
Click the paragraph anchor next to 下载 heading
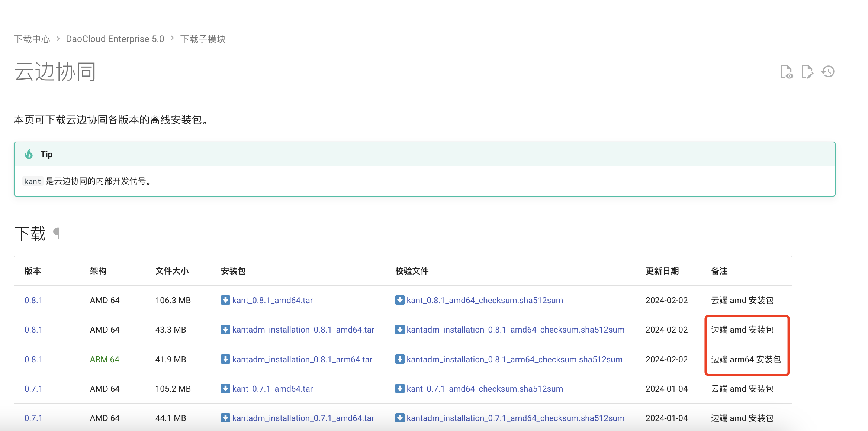(x=57, y=233)
